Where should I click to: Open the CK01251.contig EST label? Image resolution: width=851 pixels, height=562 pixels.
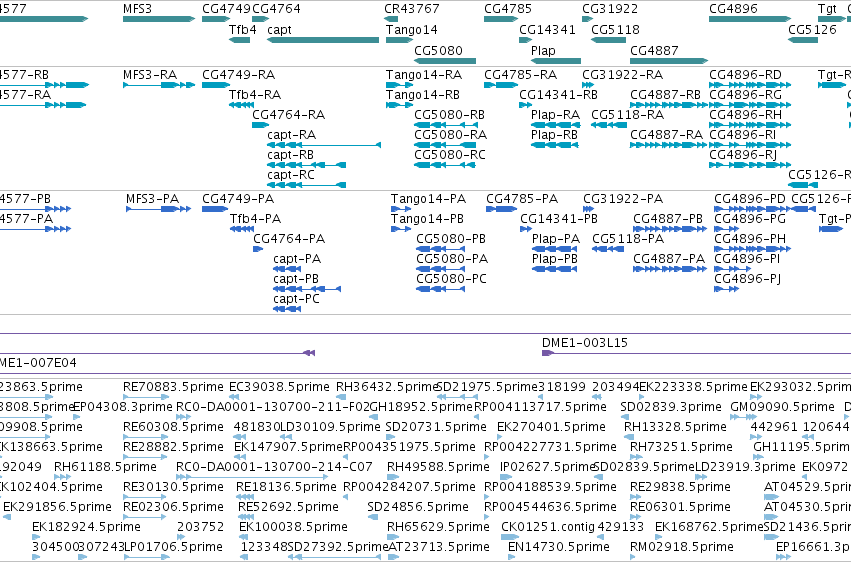pos(547,527)
